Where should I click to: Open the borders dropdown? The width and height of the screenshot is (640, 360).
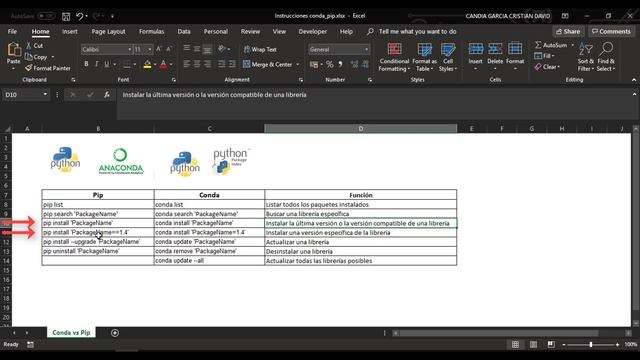pos(135,64)
